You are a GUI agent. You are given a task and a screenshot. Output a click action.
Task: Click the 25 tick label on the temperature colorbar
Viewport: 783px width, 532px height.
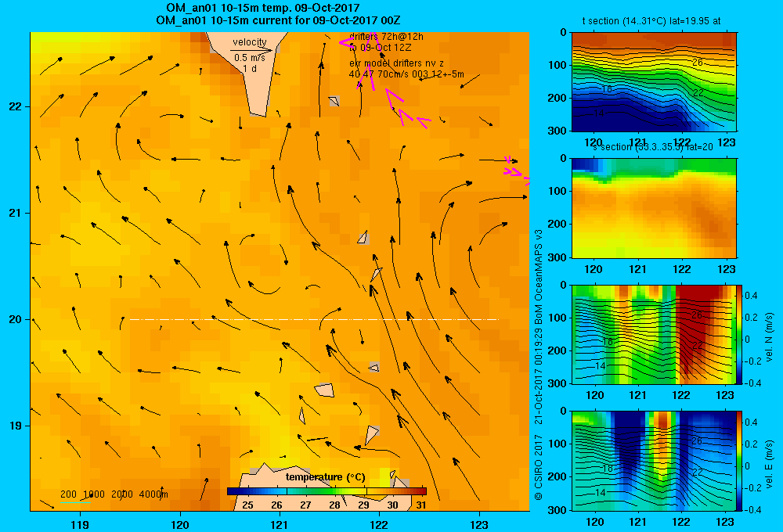[x=247, y=505]
